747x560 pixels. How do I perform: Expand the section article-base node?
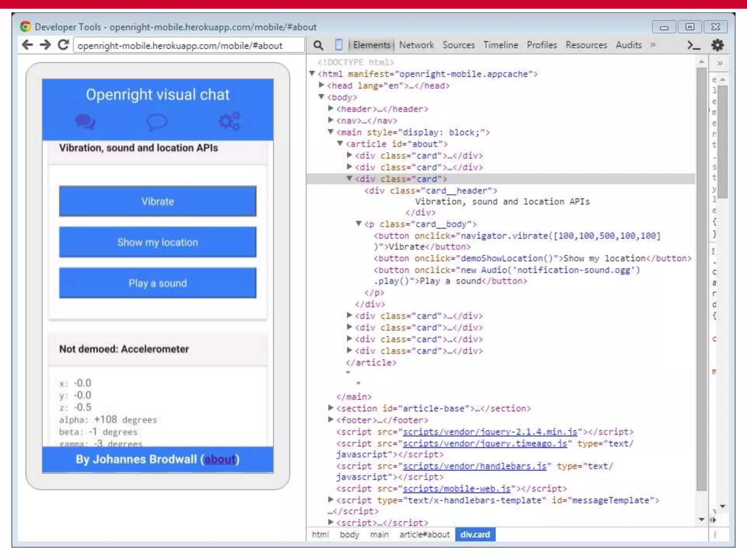pos(330,408)
